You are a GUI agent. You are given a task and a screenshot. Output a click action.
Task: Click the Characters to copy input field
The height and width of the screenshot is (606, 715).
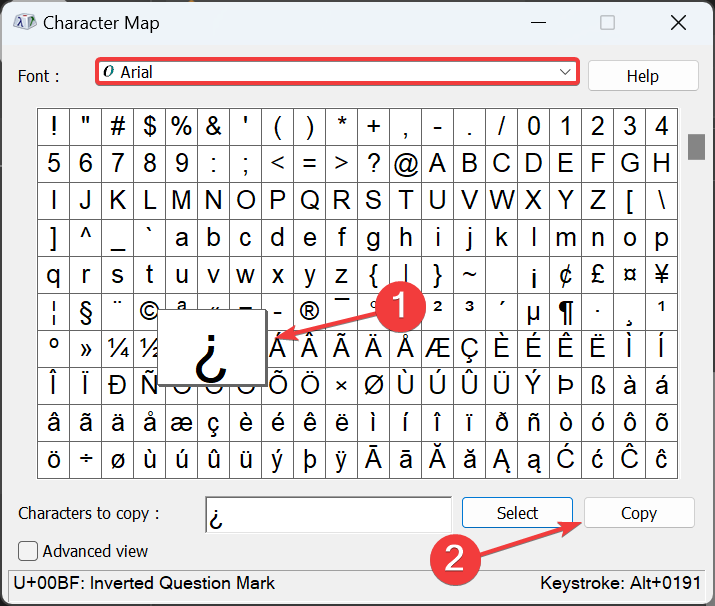[328, 514]
